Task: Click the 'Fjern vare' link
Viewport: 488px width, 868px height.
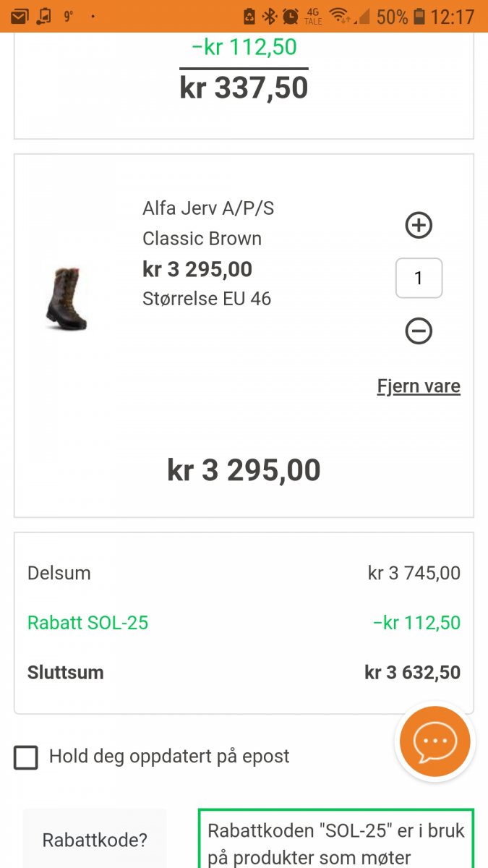Action: click(419, 386)
